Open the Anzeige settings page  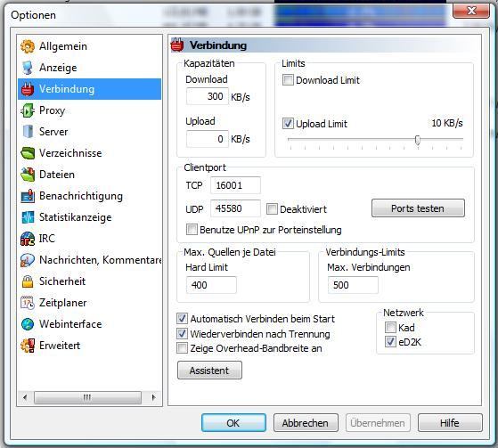90,68
